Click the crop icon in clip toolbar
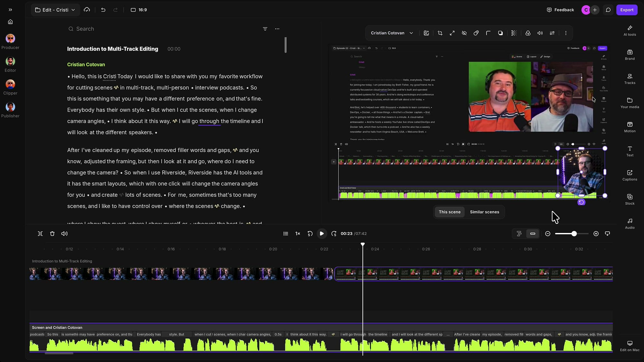This screenshot has width=644, height=362. 440,33
